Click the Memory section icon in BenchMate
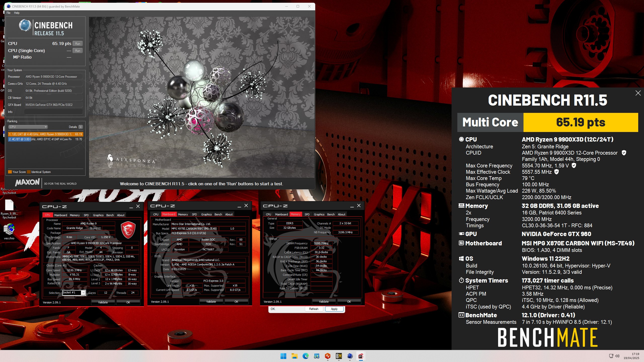644x362 pixels. (x=461, y=205)
